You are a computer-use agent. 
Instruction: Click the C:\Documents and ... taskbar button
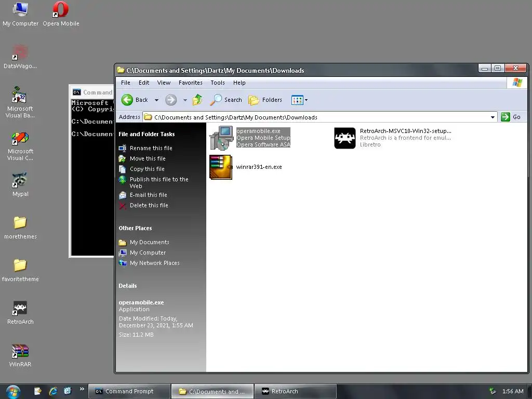(212, 392)
